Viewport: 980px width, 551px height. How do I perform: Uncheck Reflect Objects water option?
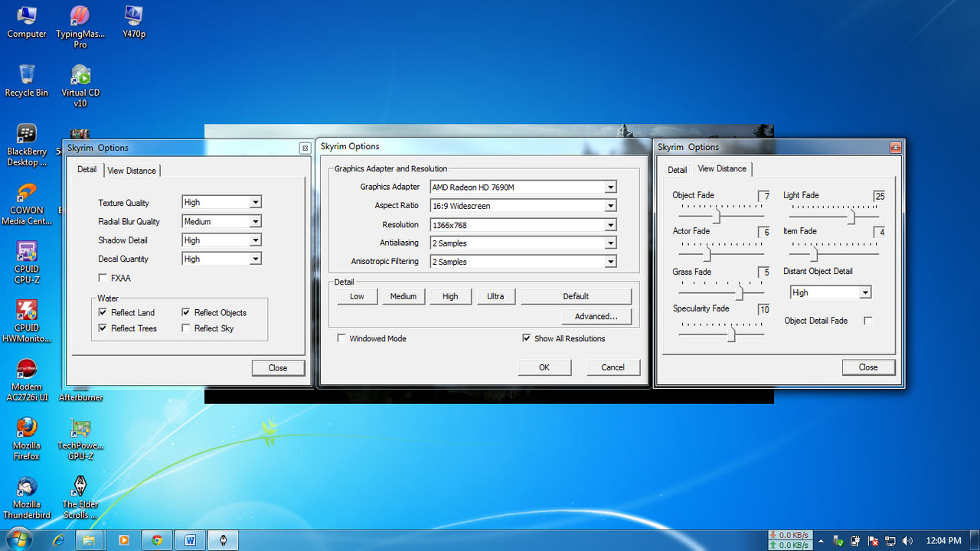point(187,312)
